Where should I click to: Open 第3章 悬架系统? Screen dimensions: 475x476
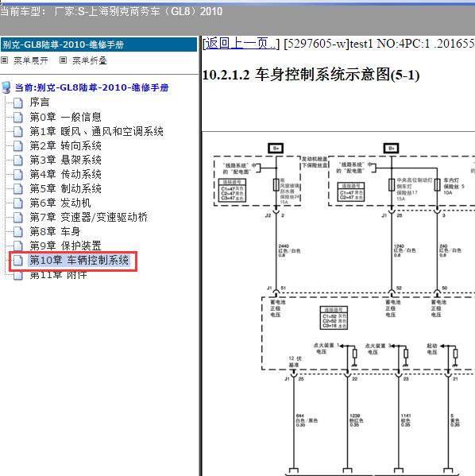65,160
